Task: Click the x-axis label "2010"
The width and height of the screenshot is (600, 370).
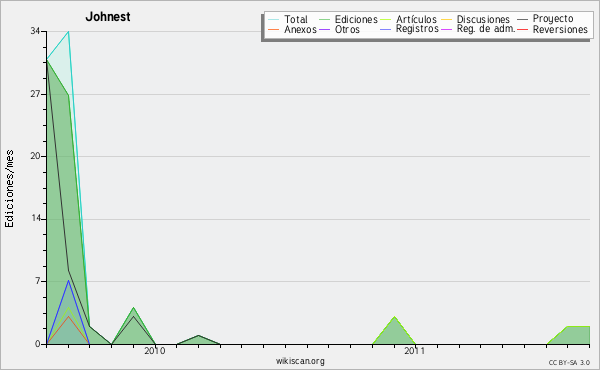Action: (x=155, y=351)
